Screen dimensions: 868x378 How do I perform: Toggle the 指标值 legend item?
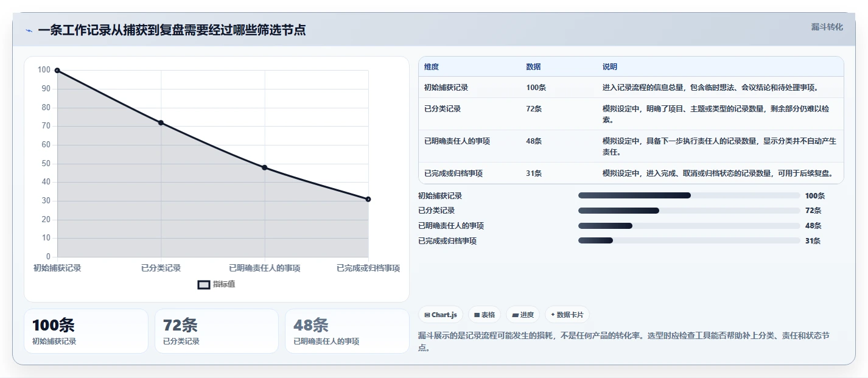point(217,284)
